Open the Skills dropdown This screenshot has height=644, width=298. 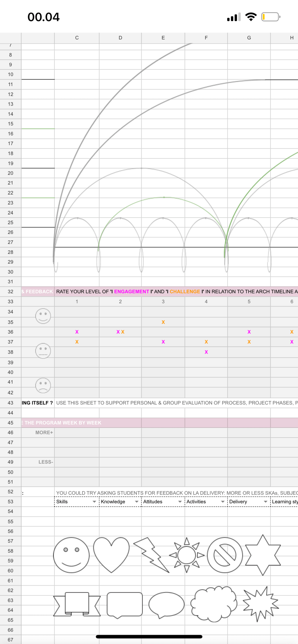(94, 502)
